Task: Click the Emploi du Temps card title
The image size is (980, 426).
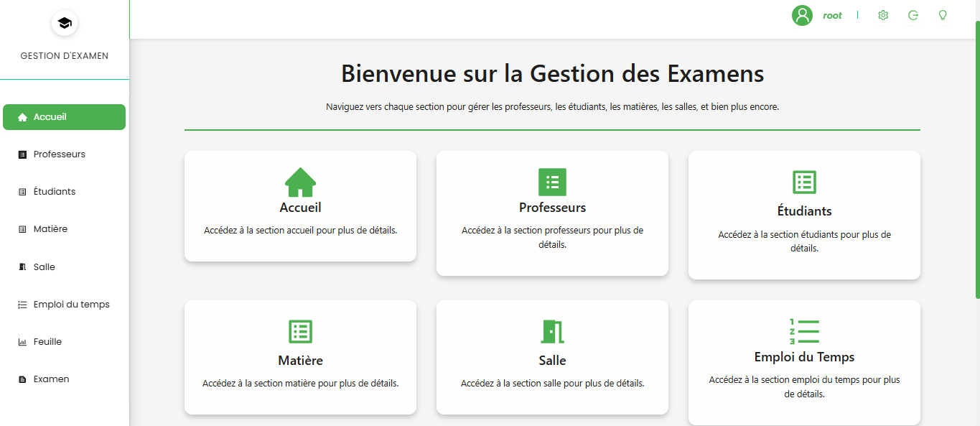Action: click(x=804, y=357)
